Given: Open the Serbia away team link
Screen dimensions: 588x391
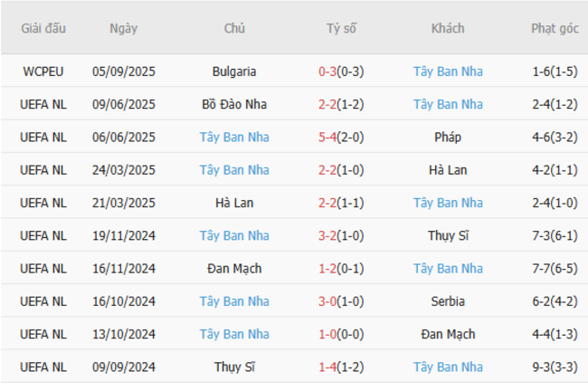Looking at the screenshot, I should click(x=448, y=301).
